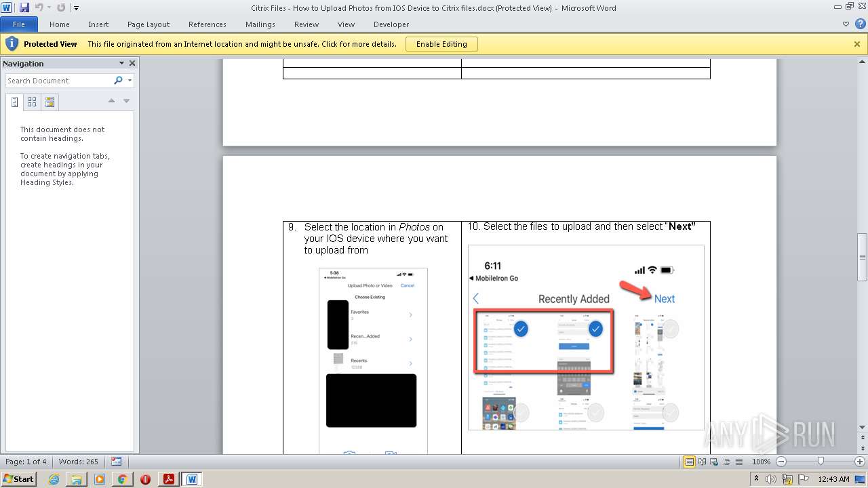The width and height of the screenshot is (868, 488).
Task: Click the 12:43 AM clock in taskbar
Action: (x=833, y=479)
